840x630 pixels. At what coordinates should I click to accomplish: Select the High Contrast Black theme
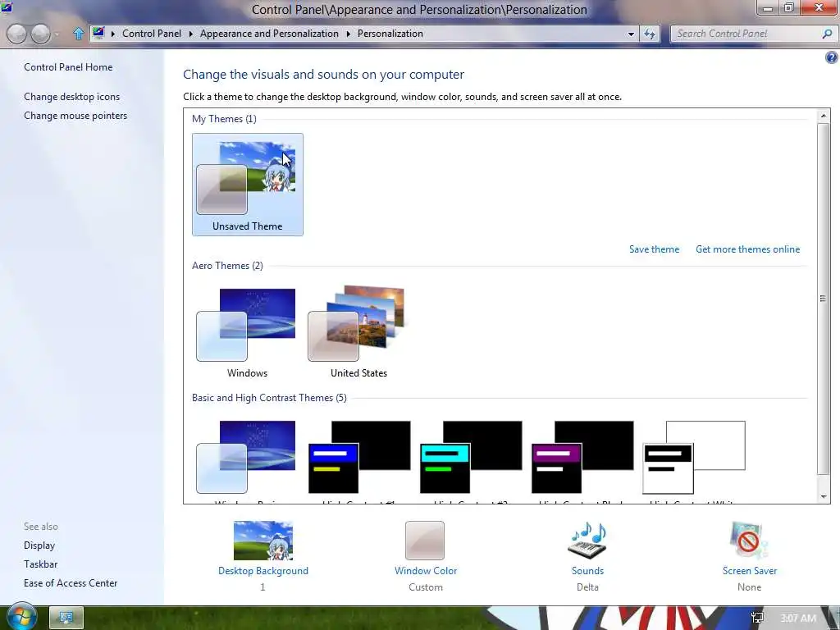click(582, 461)
